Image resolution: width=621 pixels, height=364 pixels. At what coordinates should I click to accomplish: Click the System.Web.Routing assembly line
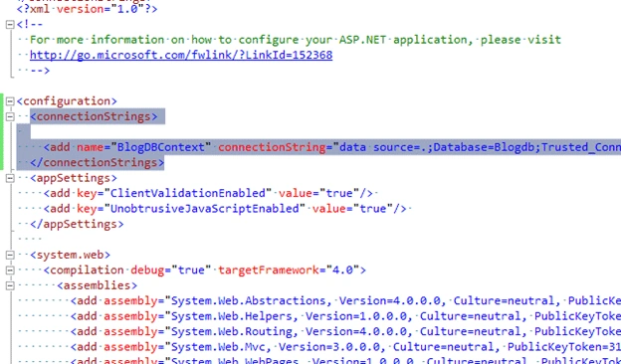pyautogui.click(x=345, y=331)
